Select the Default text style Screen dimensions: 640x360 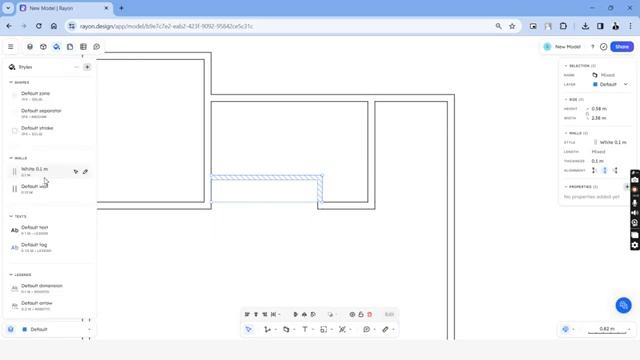[x=49, y=230]
